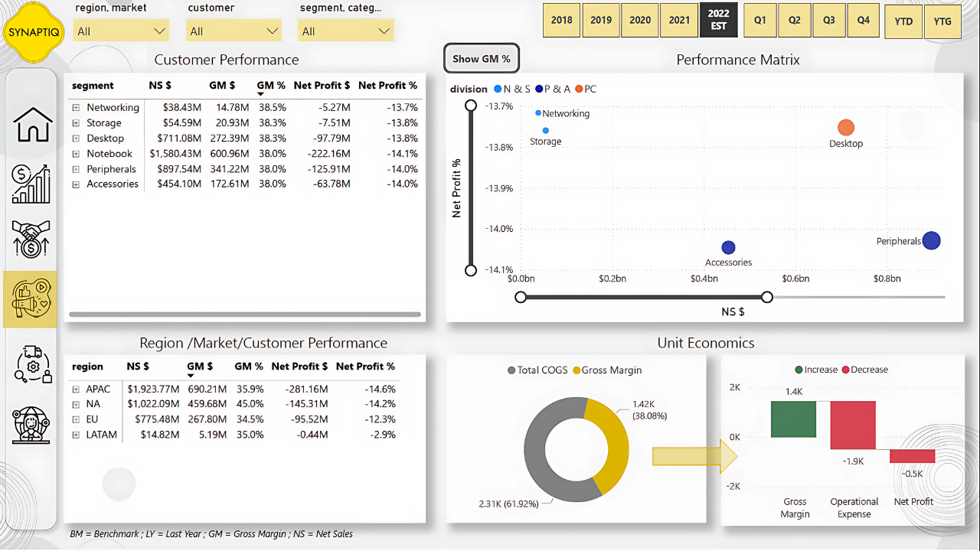Viewport: 980px width, 551px height.
Task: Open the executive globe icon
Action: coord(31,425)
